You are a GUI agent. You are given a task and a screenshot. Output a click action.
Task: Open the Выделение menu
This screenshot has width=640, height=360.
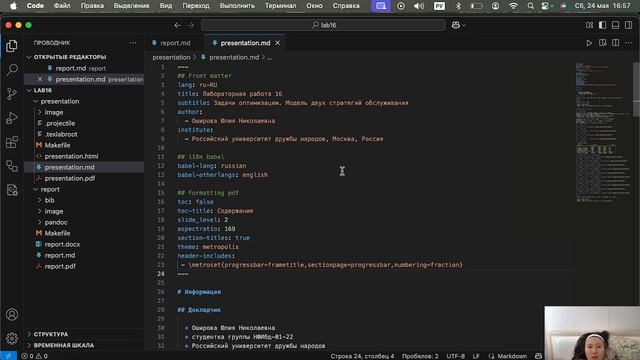click(131, 6)
